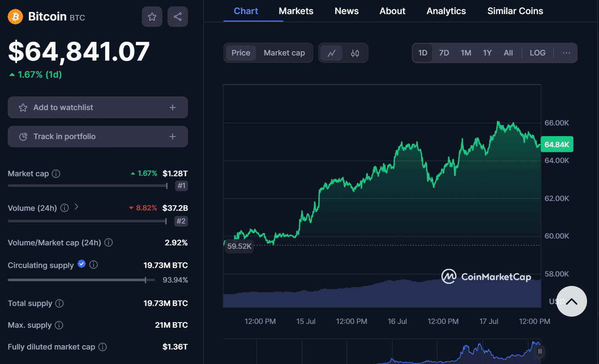Open the chart more options ellipsis
This screenshot has height=364, width=599.
tap(567, 53)
